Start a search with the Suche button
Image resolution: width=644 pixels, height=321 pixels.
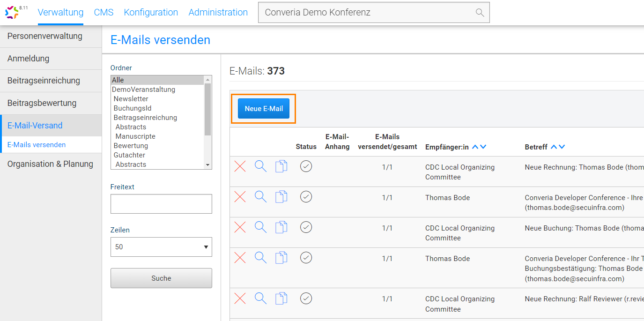161,278
